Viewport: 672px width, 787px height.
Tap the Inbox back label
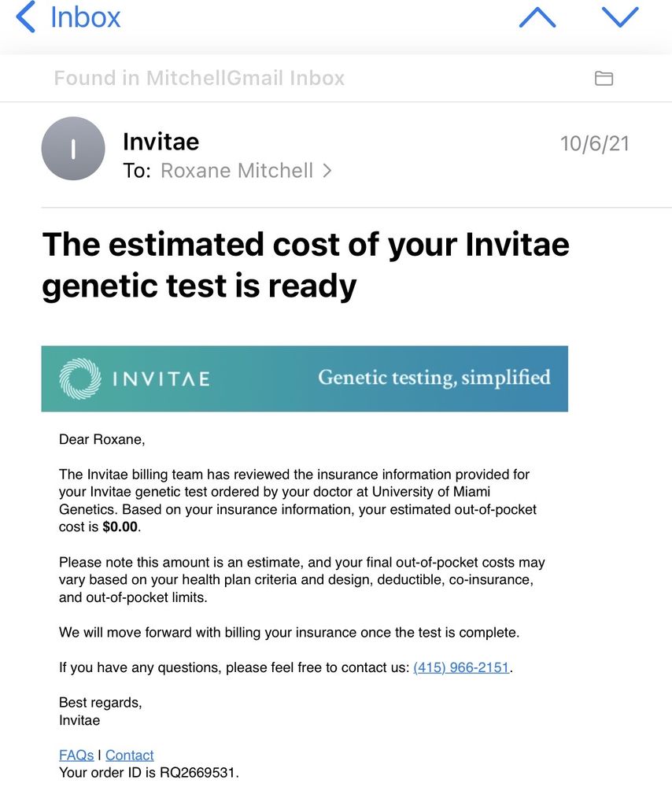(85, 17)
